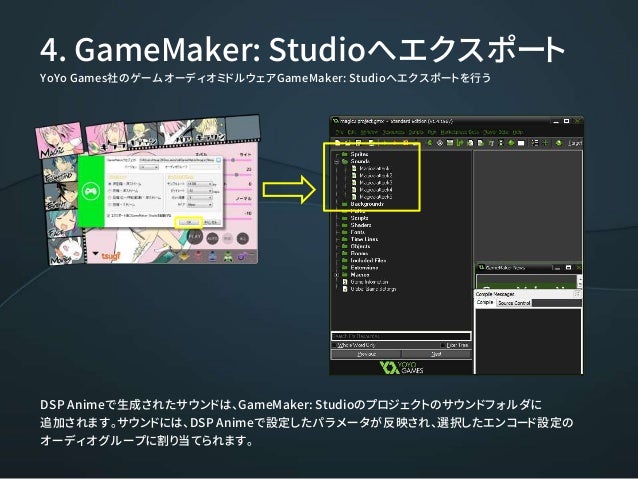The image size is (638, 479).
Task: Click the Create a sound toolbar icon
Action: [440, 143]
